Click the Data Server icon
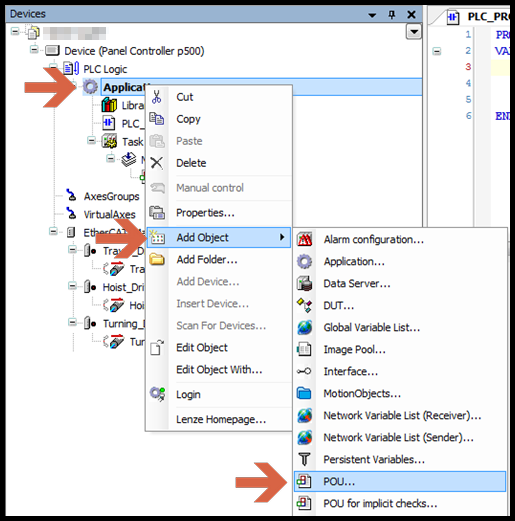The image size is (515, 521). click(304, 283)
